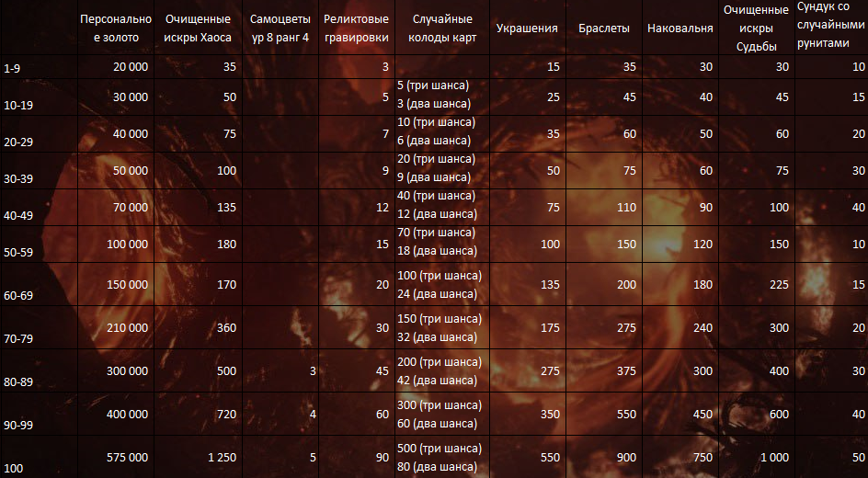The width and height of the screenshot is (868, 478).
Task: Select the gold value '575 000'
Action: coord(127,457)
